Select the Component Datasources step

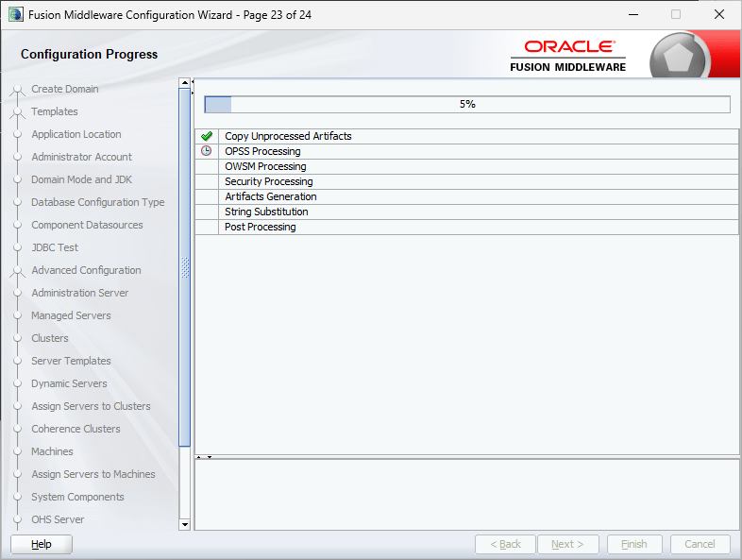(x=87, y=226)
